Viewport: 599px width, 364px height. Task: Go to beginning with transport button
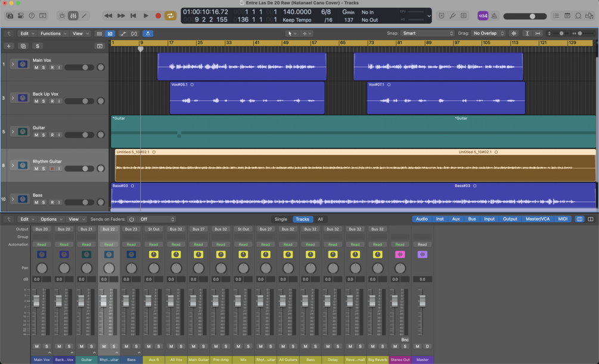134,15
